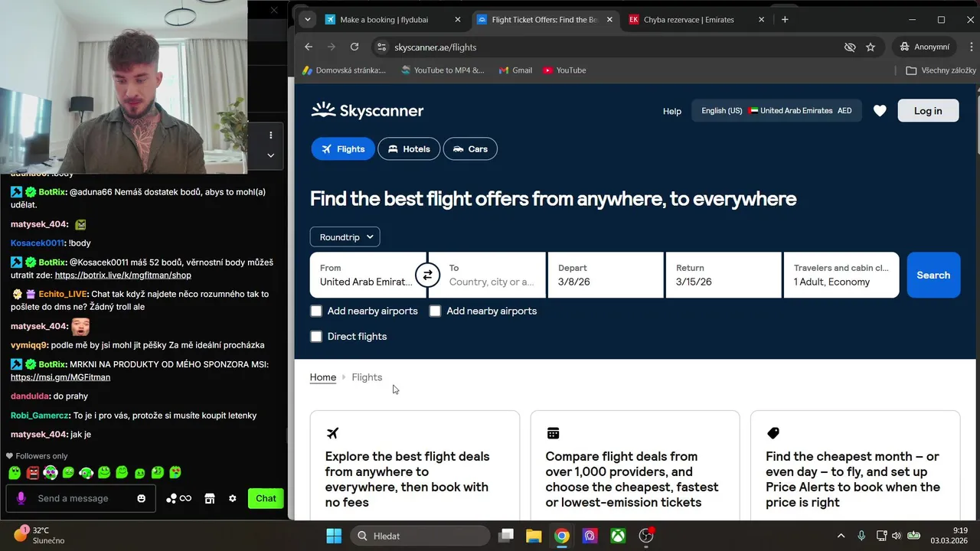This screenshot has width=980, height=551.
Task: Open weather widget showing 32°C
Action: (x=40, y=535)
